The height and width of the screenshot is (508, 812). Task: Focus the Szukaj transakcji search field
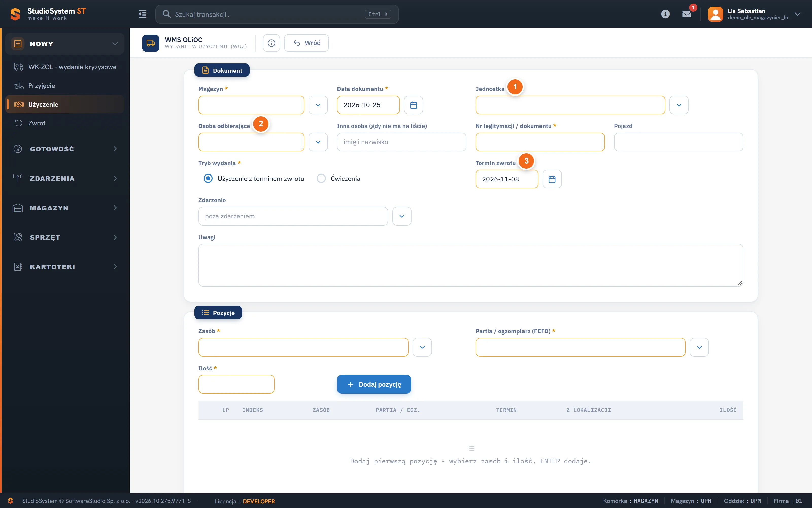[x=277, y=14]
